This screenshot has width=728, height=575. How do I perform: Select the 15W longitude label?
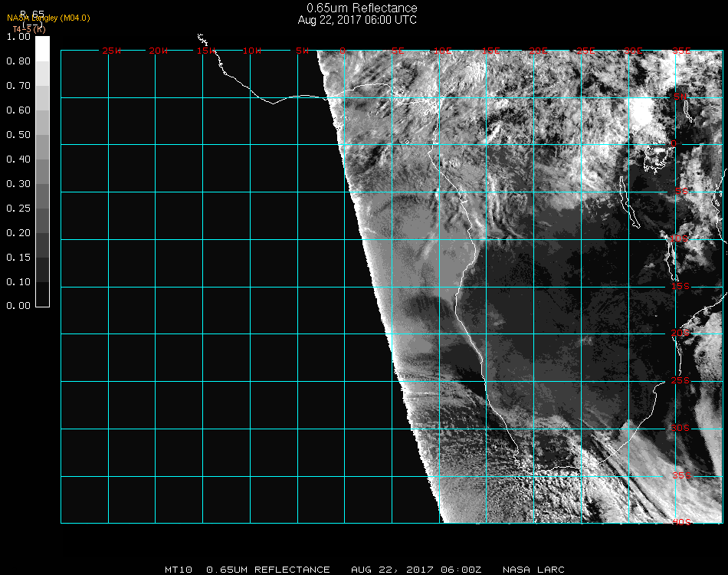coord(205,51)
